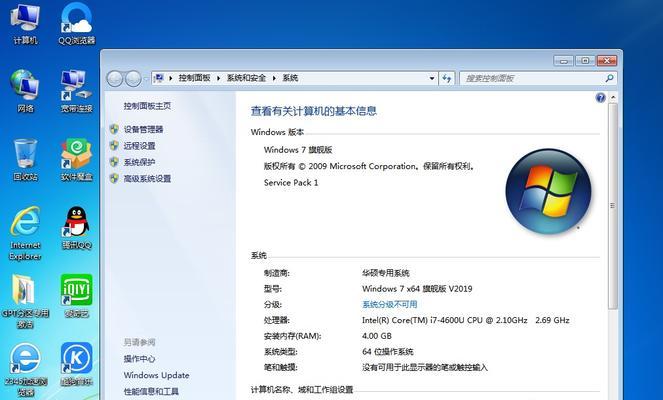This screenshot has height=400, width=663.
Task: Open the 设备管理器 link
Action: [x=143, y=129]
